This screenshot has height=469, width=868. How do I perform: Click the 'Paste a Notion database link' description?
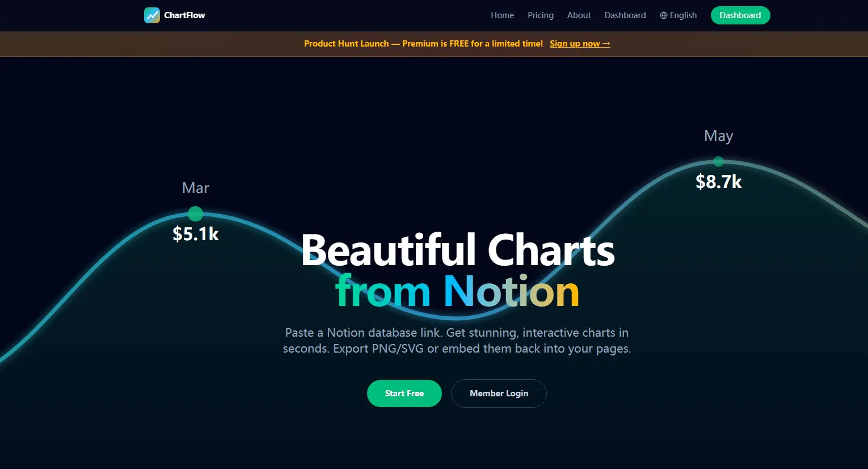tap(457, 341)
